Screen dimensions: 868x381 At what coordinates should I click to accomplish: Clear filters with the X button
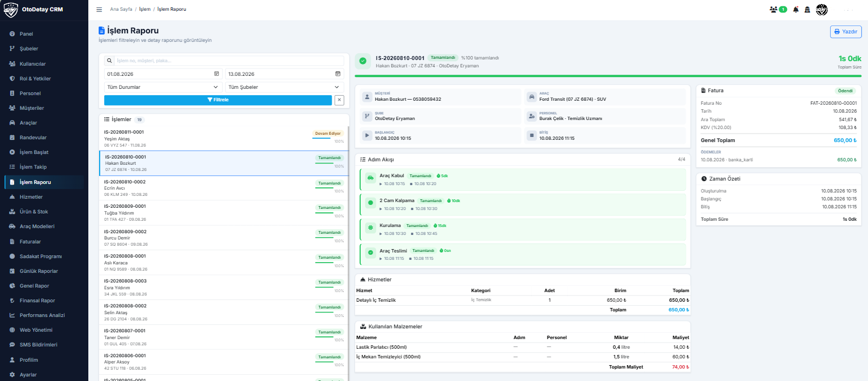pos(339,100)
